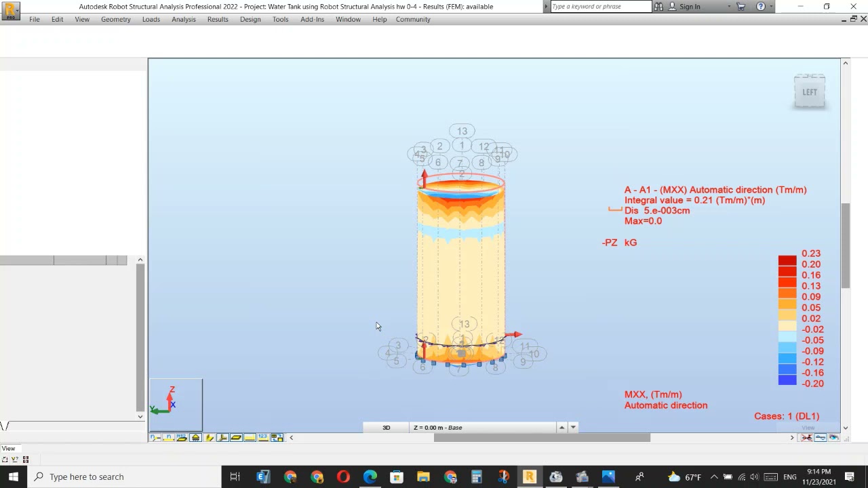This screenshot has width=868, height=488.
Task: Click the help question mark icon
Action: point(761,6)
